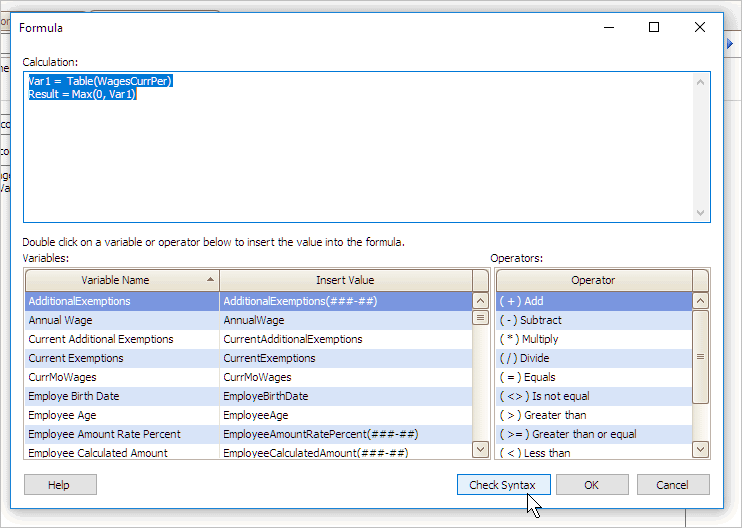Image resolution: width=742 pixels, height=528 pixels.
Task: Minimize the Formula dialog window
Action: coord(608,28)
